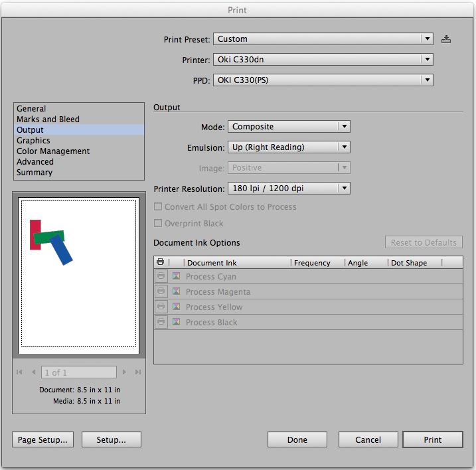Click Cancel button

coord(368,439)
